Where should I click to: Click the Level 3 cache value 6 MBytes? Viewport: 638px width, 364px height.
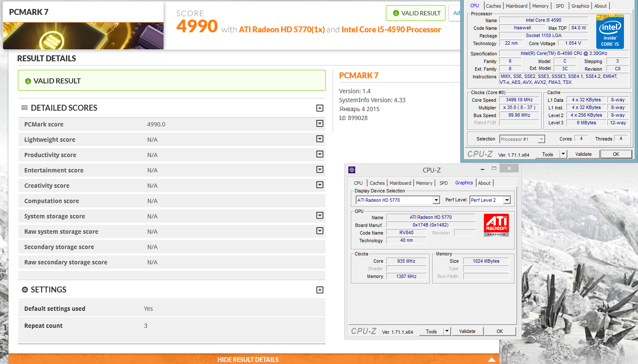(586, 123)
